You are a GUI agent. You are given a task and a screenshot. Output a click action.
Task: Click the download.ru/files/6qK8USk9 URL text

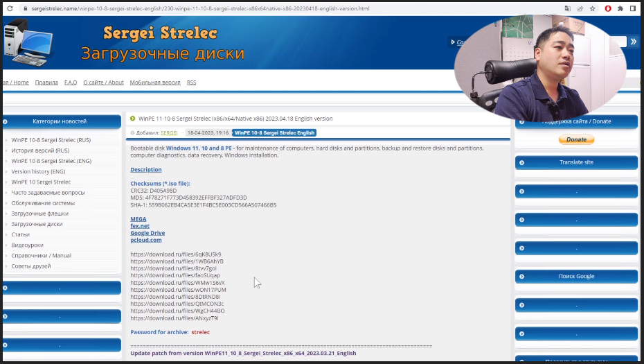coord(176,254)
